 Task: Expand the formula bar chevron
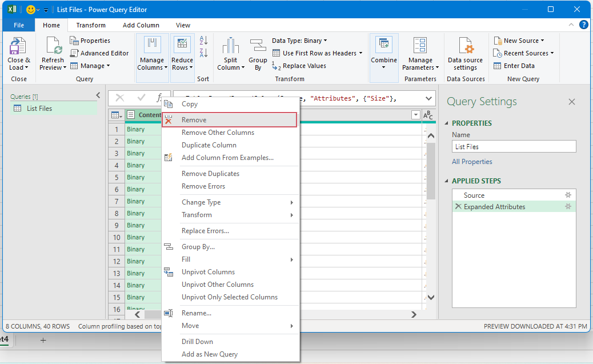pyautogui.click(x=428, y=98)
